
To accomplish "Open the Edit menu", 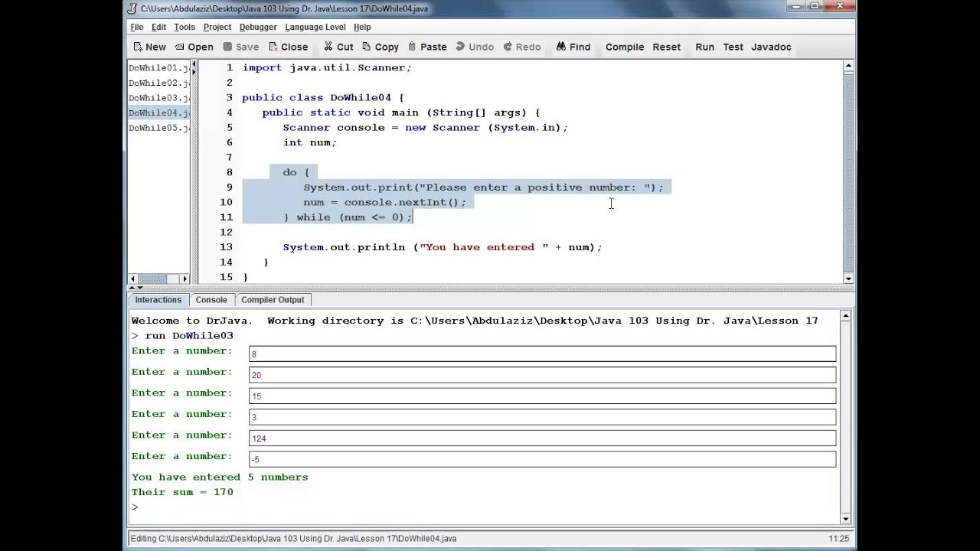I will [x=158, y=27].
